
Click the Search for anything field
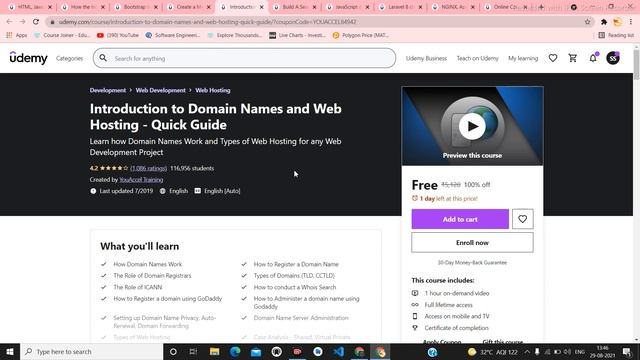click(244, 58)
